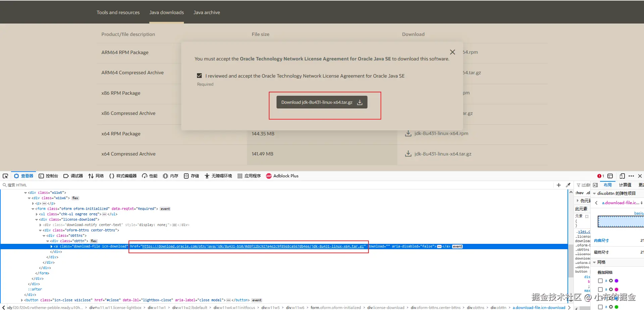Screen dimensions: 644x310
Task: Toggle the three-pane inspector sidebar icon
Action: coord(595,185)
